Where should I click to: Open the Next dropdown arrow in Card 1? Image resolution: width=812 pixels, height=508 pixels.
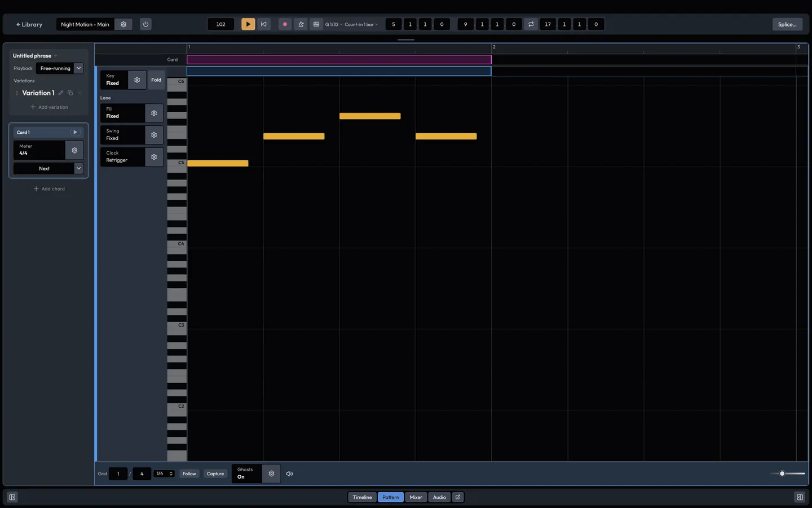pyautogui.click(x=79, y=168)
